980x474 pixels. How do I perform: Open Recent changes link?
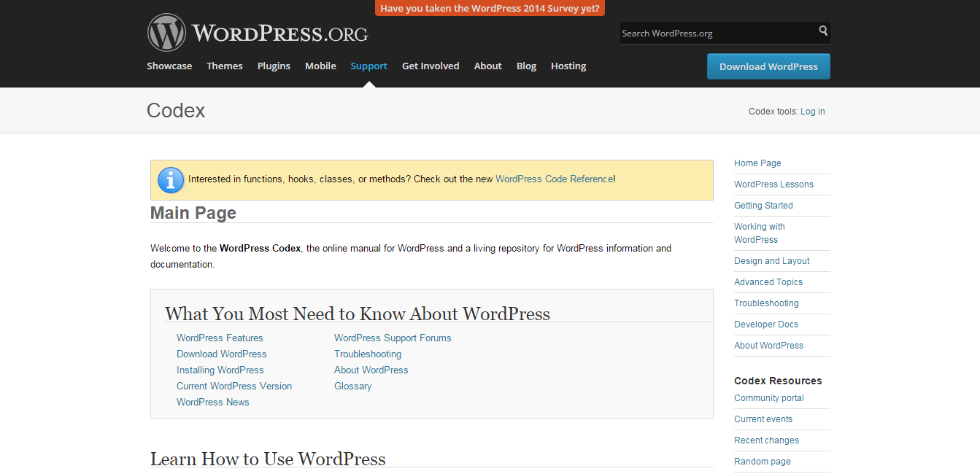[x=766, y=440]
